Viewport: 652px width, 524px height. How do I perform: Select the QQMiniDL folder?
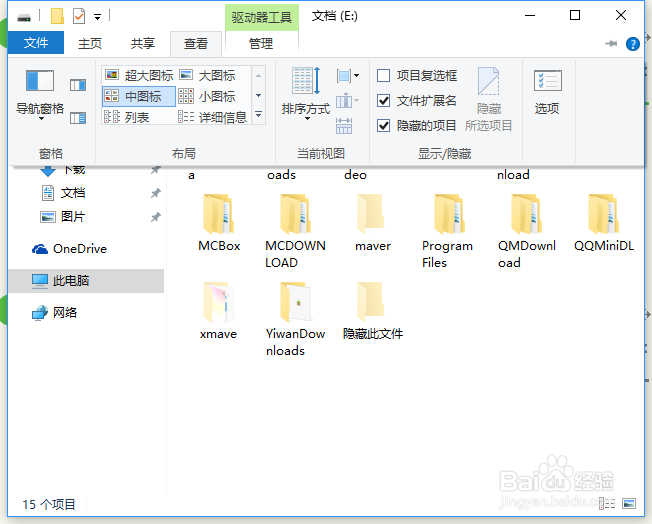[604, 223]
